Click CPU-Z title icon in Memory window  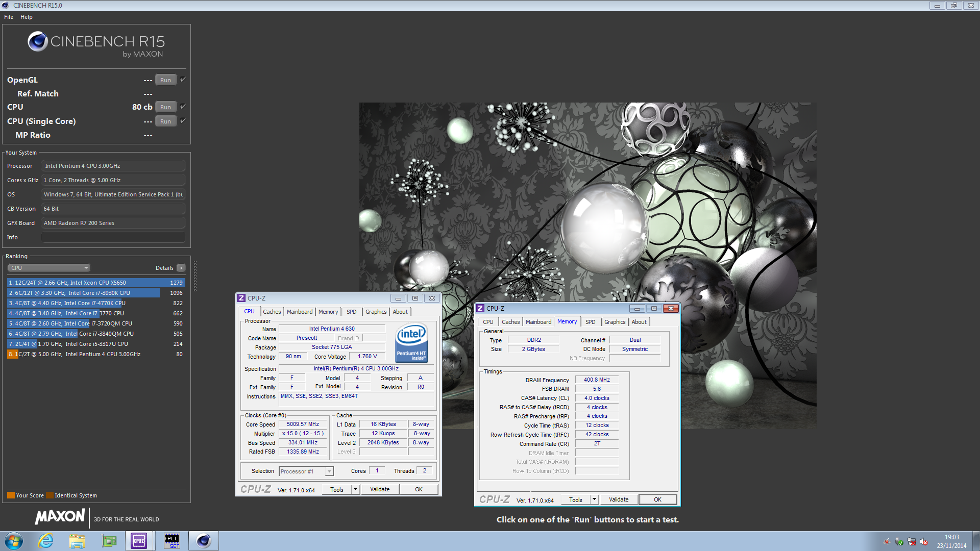tap(480, 309)
